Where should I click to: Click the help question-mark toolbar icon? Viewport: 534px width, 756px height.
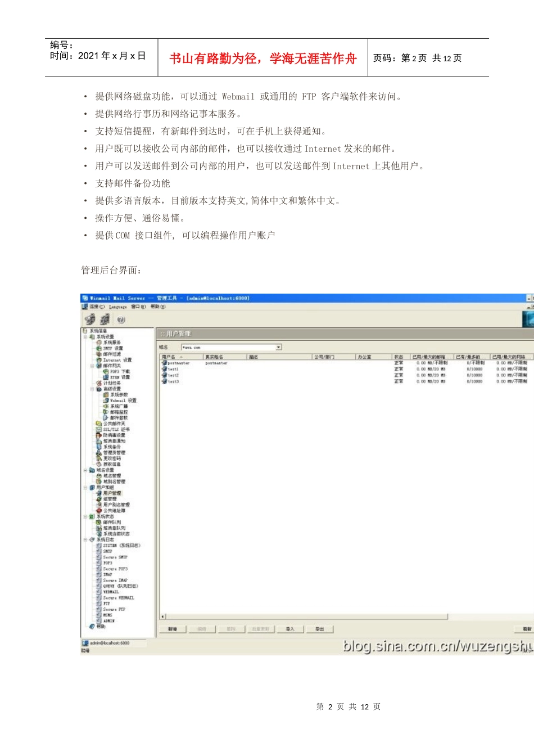121,319
